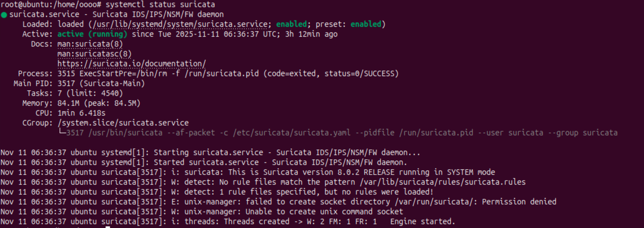
Task: Click the green service status dot
Action: click(4, 15)
